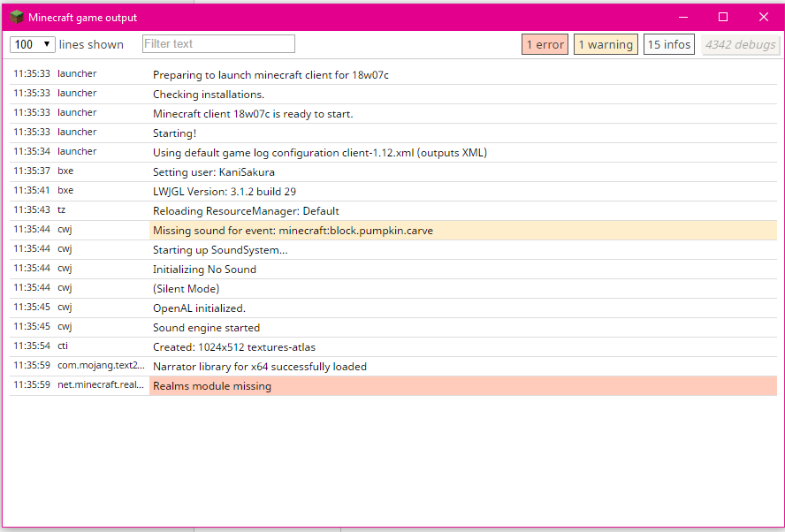Select the Realms module missing error row

point(462,386)
